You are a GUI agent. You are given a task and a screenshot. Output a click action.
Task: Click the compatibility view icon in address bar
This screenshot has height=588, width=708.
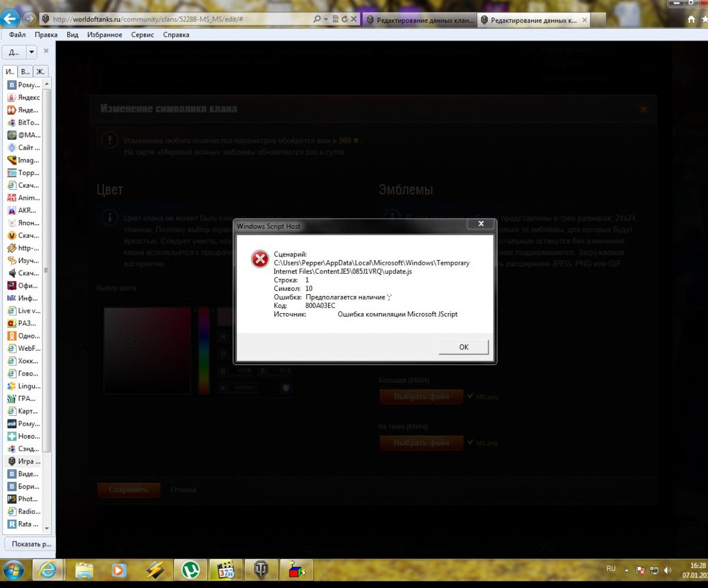[335, 19]
